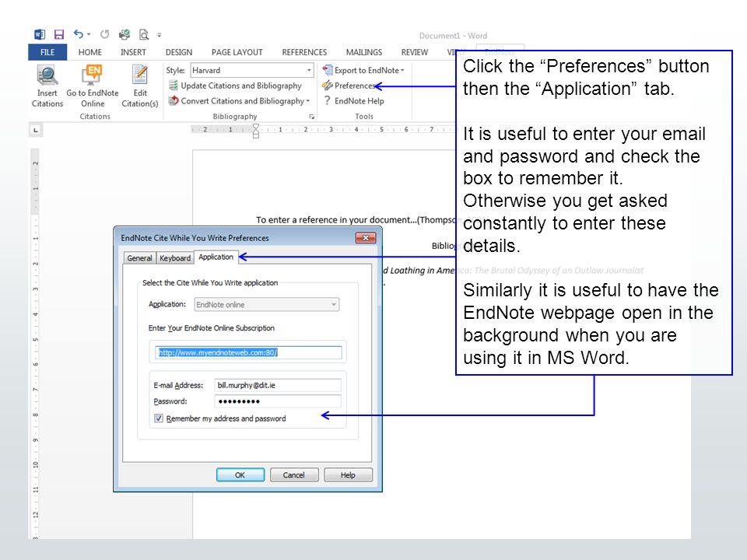747x560 pixels.
Task: Open EndNote Help
Action: coord(353,101)
